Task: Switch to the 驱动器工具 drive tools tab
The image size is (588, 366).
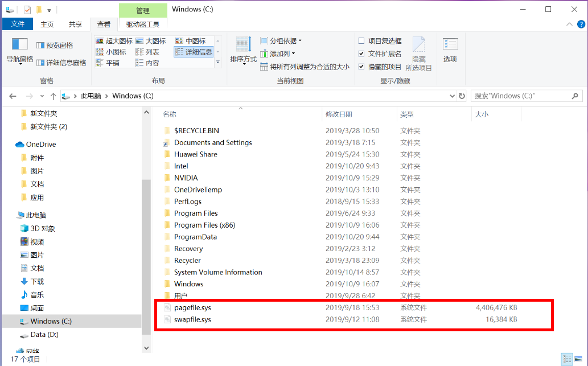Action: pos(143,24)
